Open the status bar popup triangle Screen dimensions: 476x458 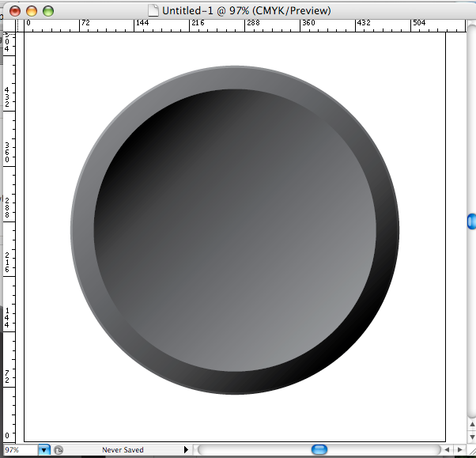click(x=186, y=449)
